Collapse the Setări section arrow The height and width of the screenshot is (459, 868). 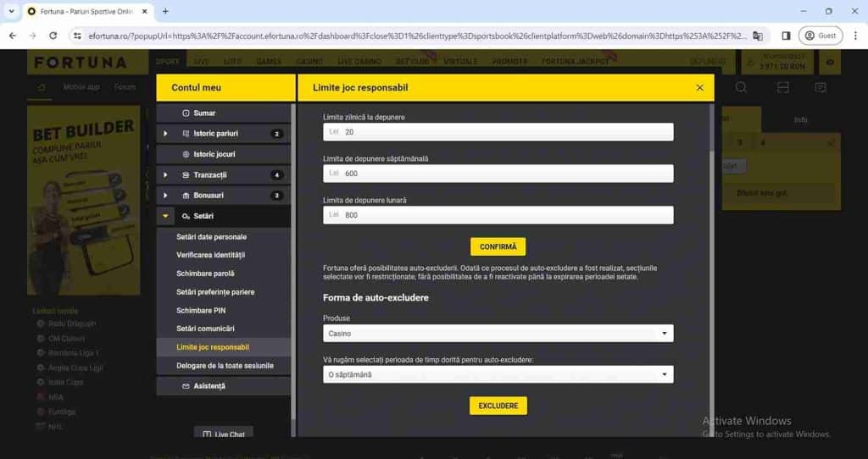(165, 216)
